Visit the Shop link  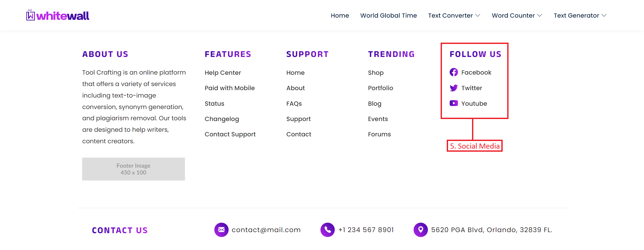[376, 73]
